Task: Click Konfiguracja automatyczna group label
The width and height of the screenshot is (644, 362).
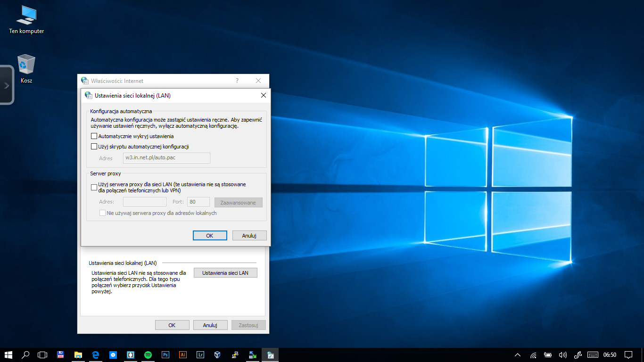Action: (x=121, y=111)
